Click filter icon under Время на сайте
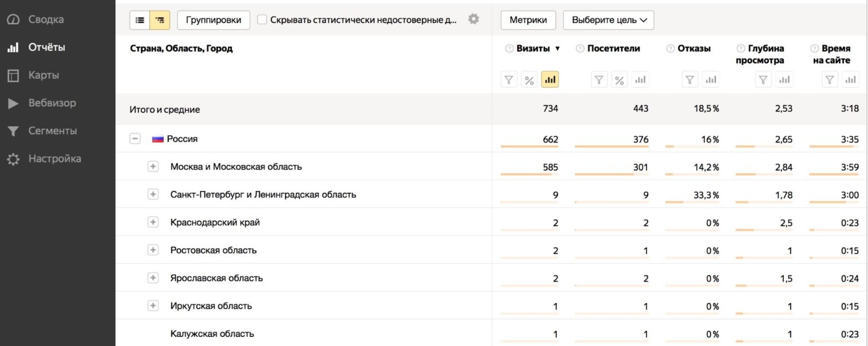This screenshot has height=346, width=868. tap(829, 80)
